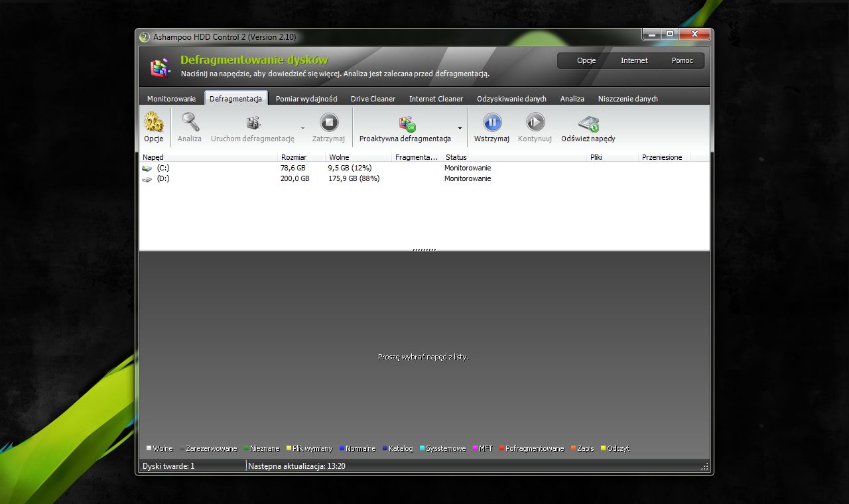Click the Przeniesione column header
The image size is (849, 504).
[665, 157]
